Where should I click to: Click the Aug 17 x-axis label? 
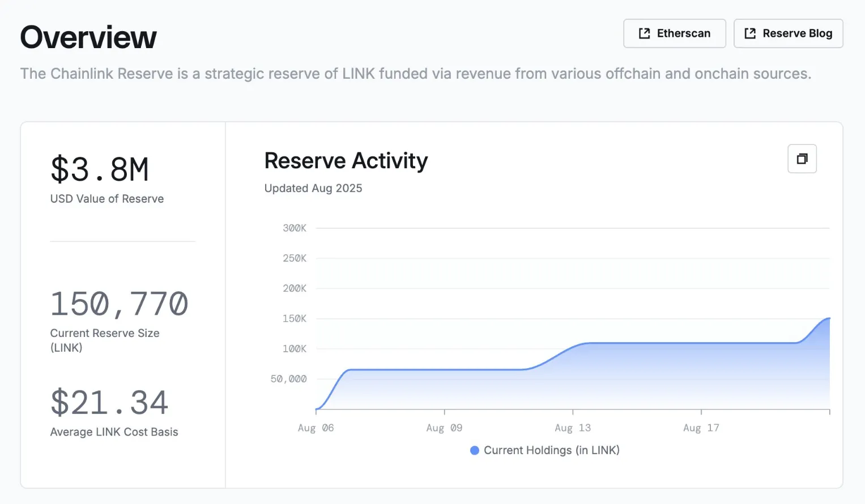tap(701, 428)
